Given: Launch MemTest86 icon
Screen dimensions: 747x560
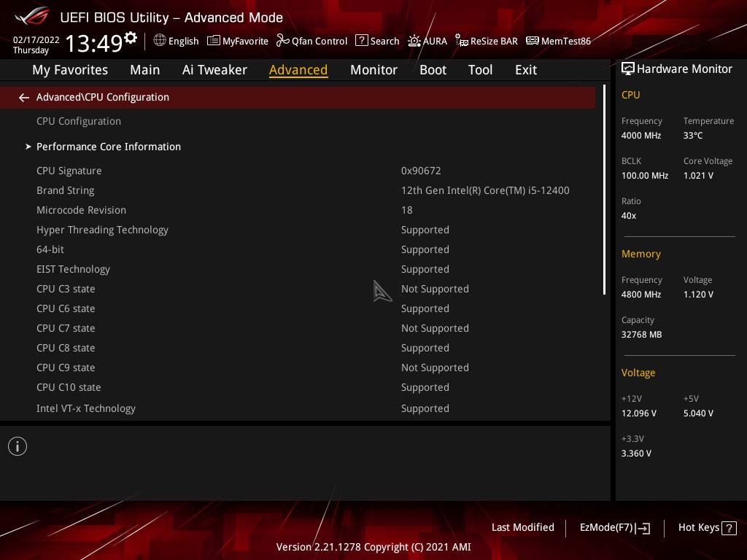Looking at the screenshot, I should click(532, 41).
